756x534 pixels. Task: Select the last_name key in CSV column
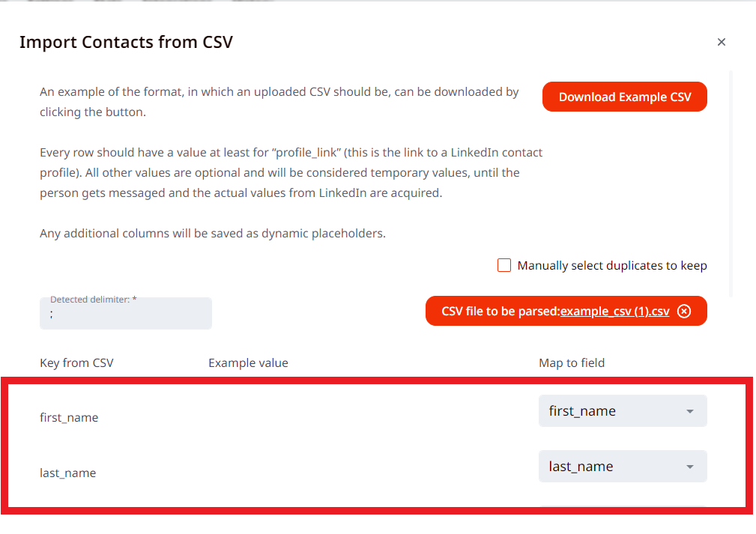68,473
